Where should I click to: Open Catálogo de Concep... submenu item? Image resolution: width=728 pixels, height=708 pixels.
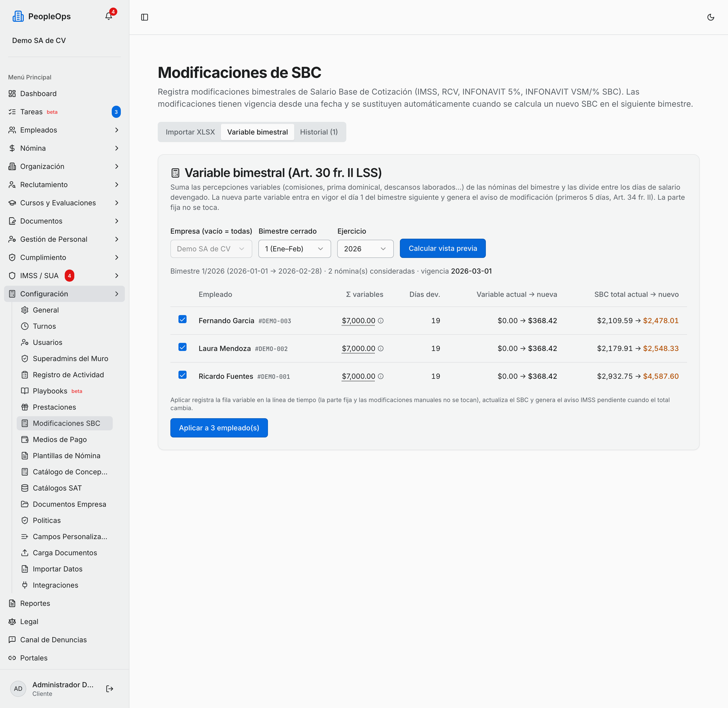[65, 472]
